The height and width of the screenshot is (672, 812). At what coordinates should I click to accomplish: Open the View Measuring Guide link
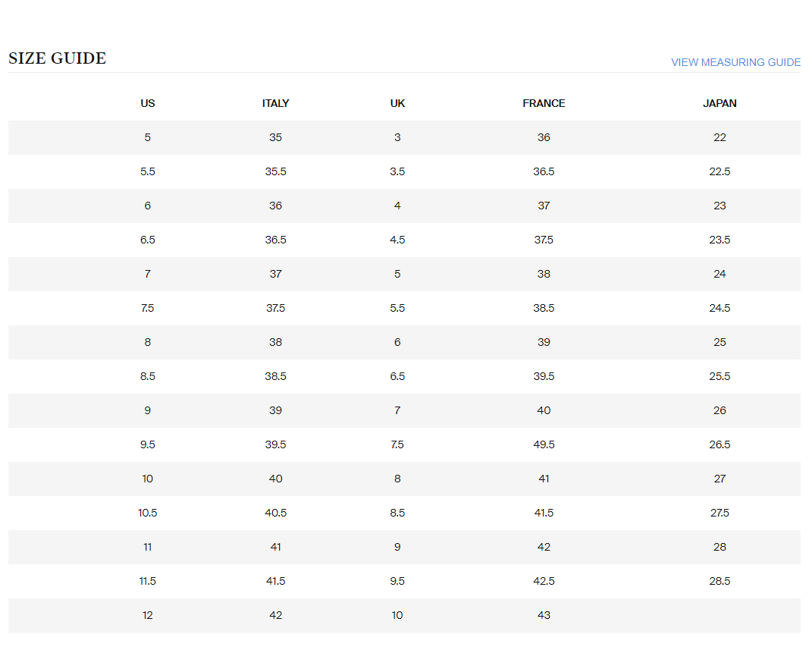(x=735, y=62)
